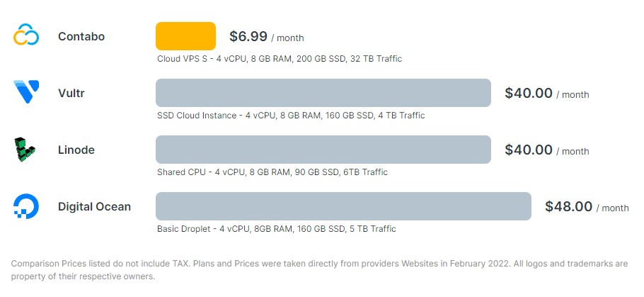The width and height of the screenshot is (644, 297).
Task: Click the gray Linode price bar
Action: pyautogui.click(x=323, y=150)
